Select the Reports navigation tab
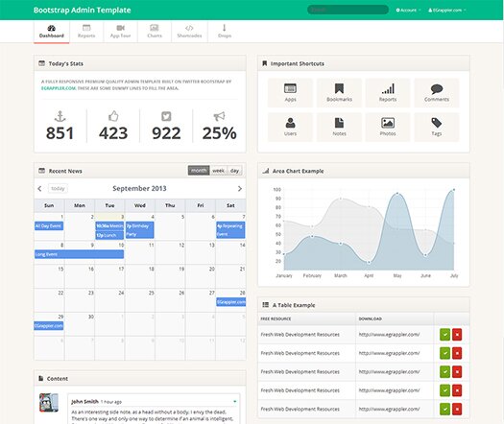The image size is (504, 424). click(86, 32)
